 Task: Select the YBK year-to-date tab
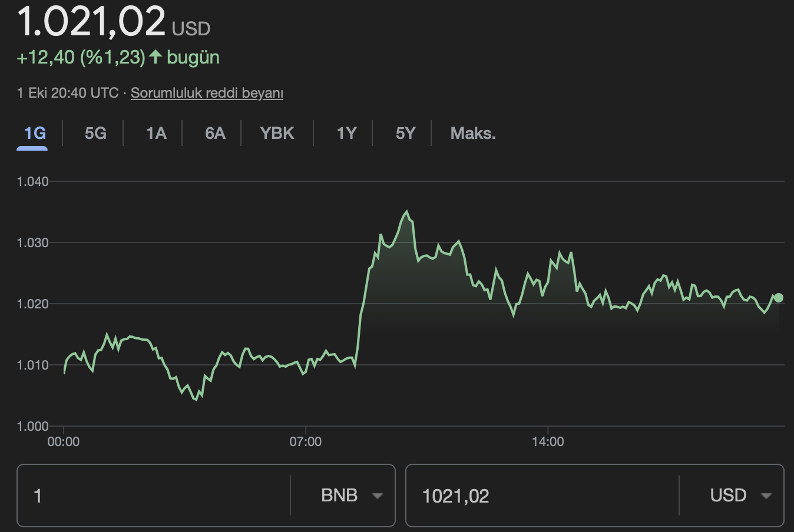click(277, 134)
